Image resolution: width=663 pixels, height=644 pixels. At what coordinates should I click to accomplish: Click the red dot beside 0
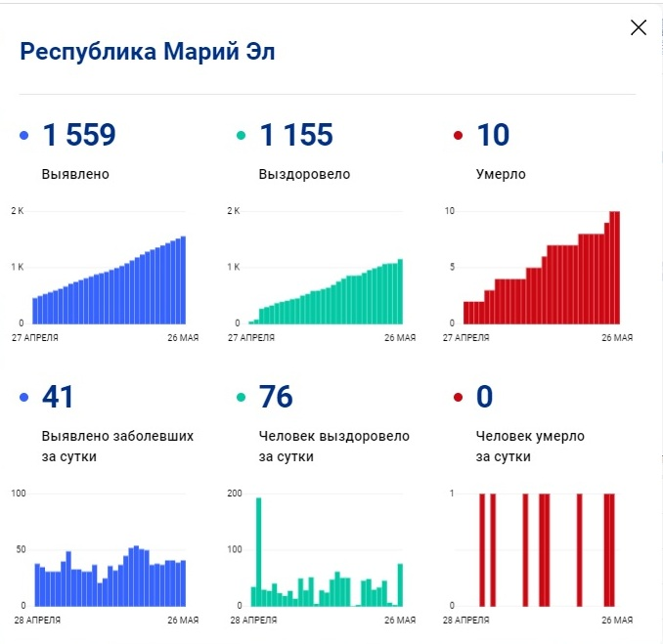(458, 398)
